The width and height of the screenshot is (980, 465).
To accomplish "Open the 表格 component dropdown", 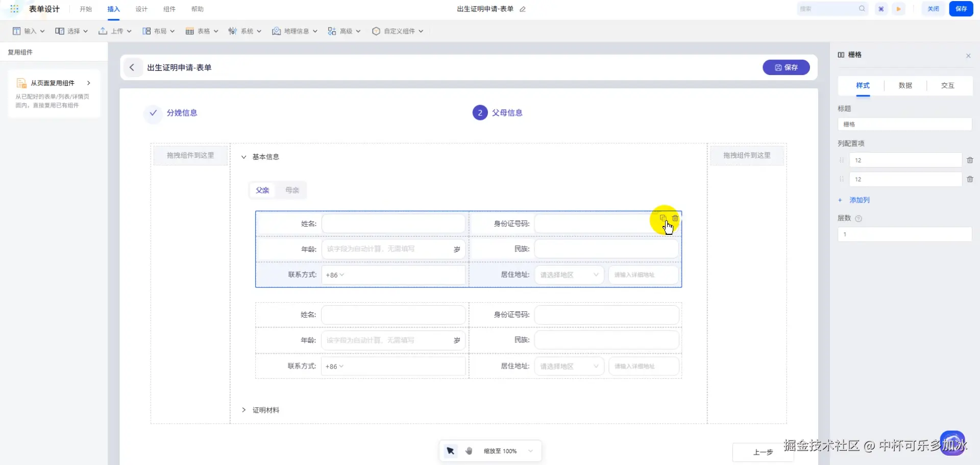I will (202, 31).
